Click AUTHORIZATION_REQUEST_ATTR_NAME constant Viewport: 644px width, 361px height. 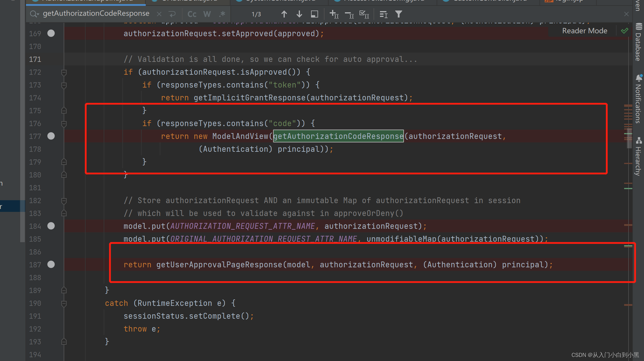point(243,226)
